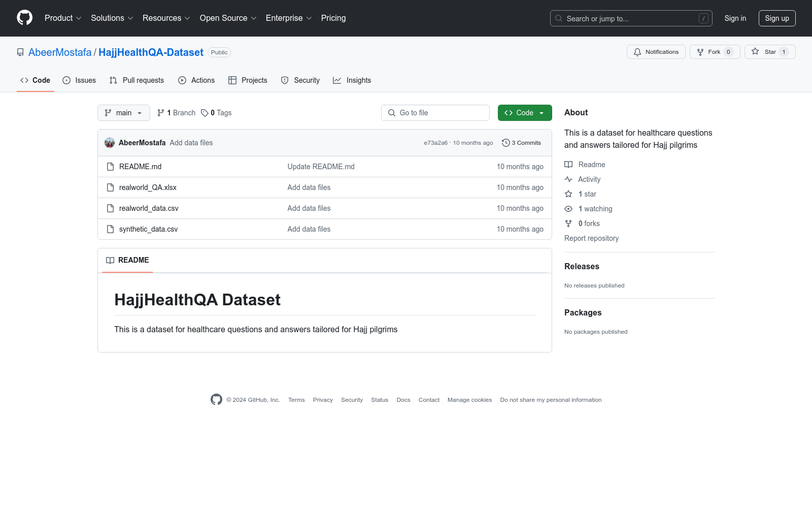Click the Sign in link

pyautogui.click(x=735, y=18)
